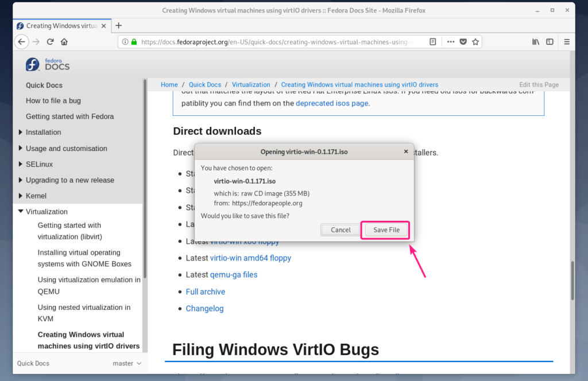Click the virtio-win-0.1.171.iso filename in dialog
This screenshot has height=381, width=588.
click(x=245, y=181)
